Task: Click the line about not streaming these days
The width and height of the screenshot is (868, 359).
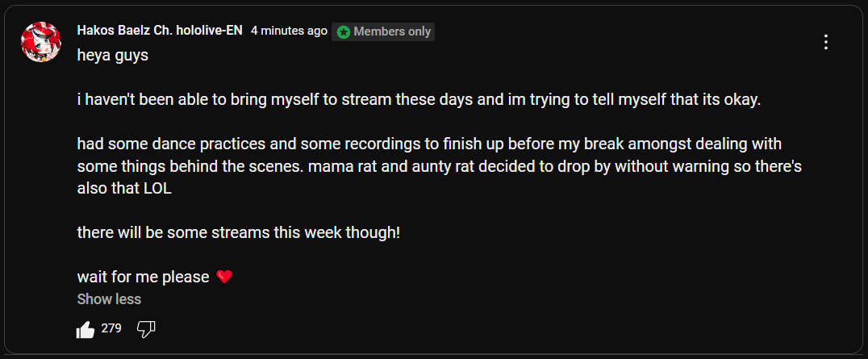Action: click(x=419, y=101)
